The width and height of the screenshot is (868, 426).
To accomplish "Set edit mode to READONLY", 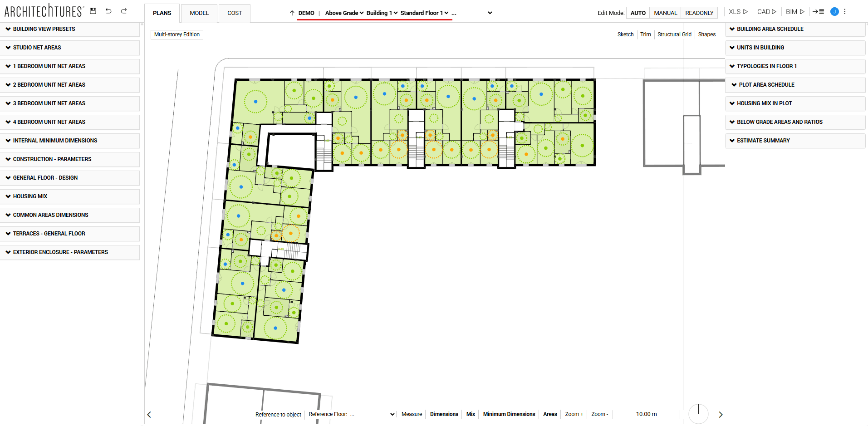I will (x=699, y=13).
